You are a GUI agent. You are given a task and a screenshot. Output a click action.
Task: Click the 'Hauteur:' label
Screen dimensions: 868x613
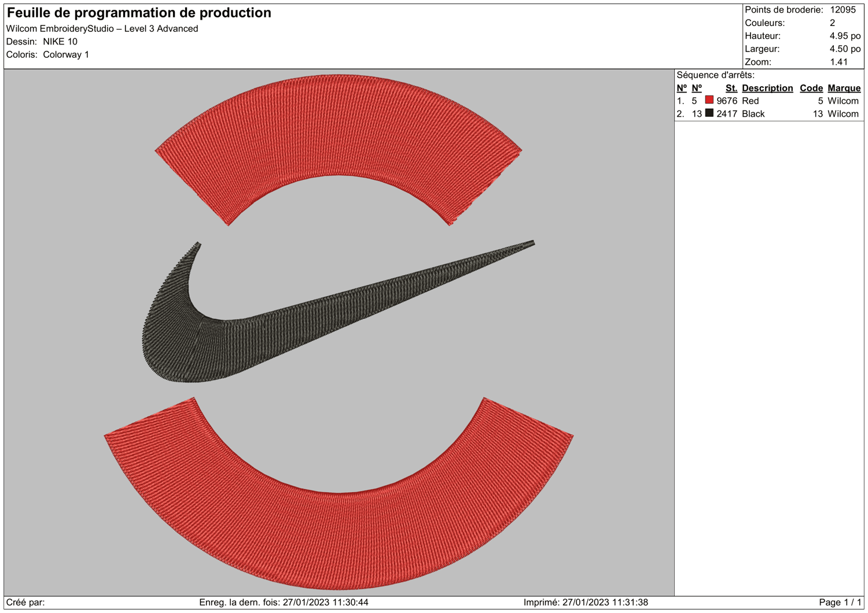[763, 36]
